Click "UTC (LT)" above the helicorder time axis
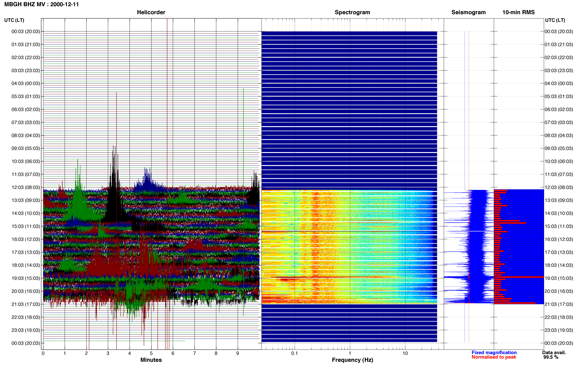Image resolution: width=588 pixels, height=368 pixels. [14, 20]
